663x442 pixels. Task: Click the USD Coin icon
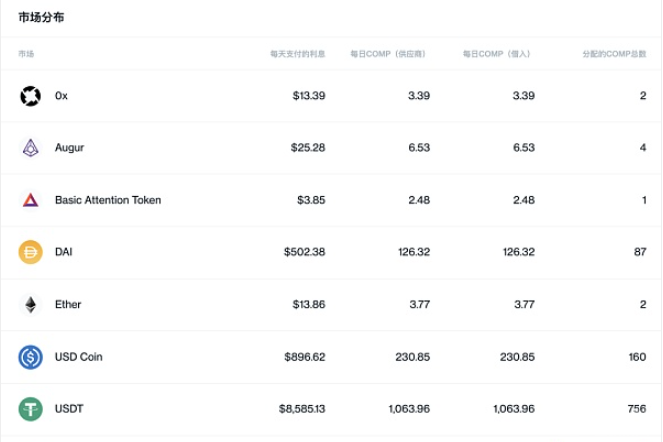30,357
